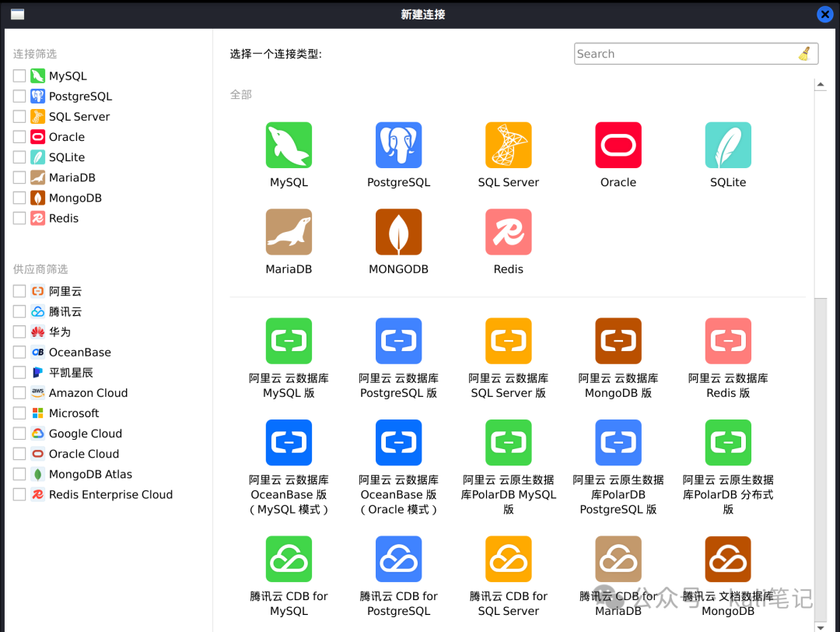This screenshot has width=840, height=632.
Task: Select the red Oracle connection icon
Action: coord(618,146)
